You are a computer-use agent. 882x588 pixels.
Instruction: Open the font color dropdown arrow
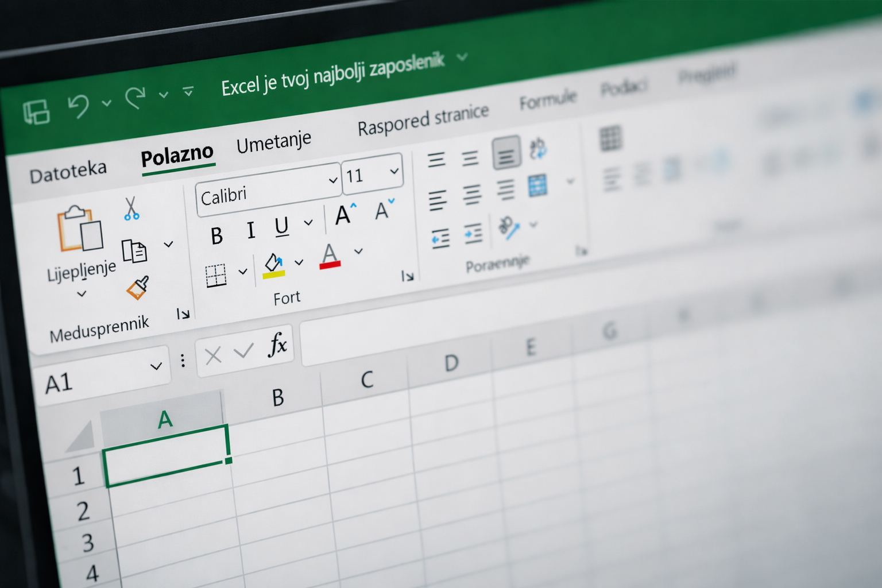tap(358, 251)
